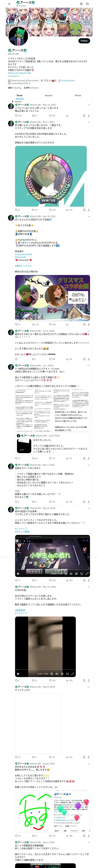Mute the mahjong video using its speaker icon
This screenshot has height=868, width=98.
pos(71,573)
